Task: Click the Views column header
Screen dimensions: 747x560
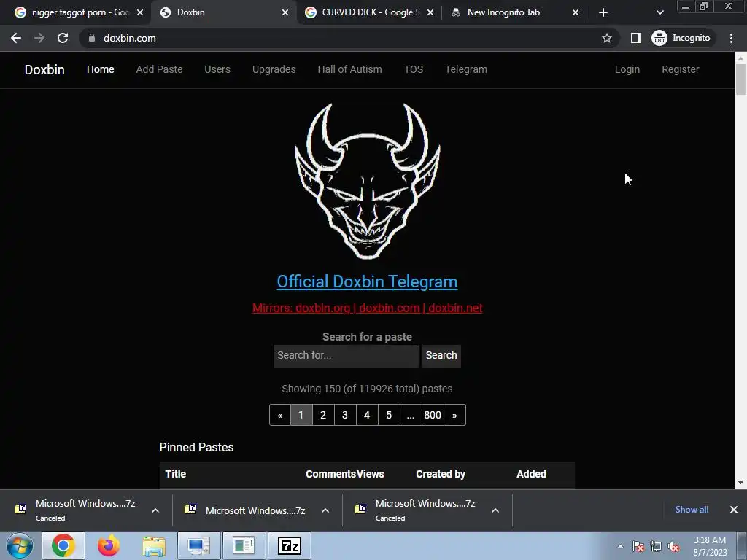Action: [371, 474]
